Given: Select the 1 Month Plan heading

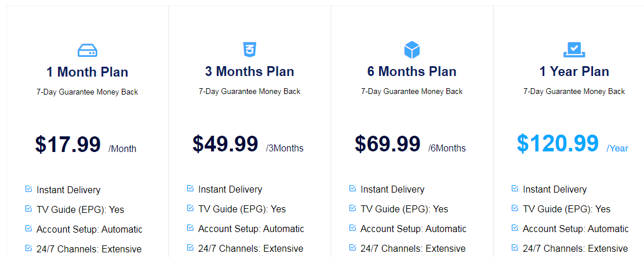Looking at the screenshot, I should [87, 73].
